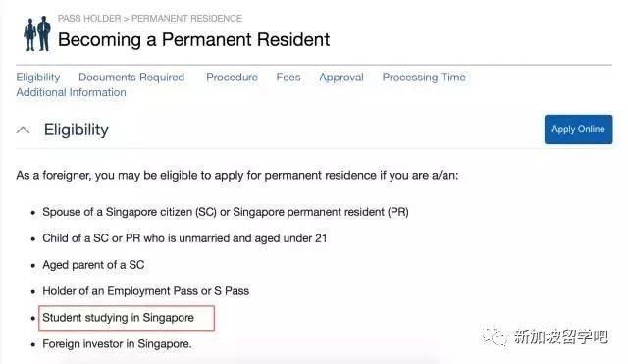The height and width of the screenshot is (364, 628).
Task: Click PERMANENT RESIDENCE in the breadcrumb
Action: 186,19
